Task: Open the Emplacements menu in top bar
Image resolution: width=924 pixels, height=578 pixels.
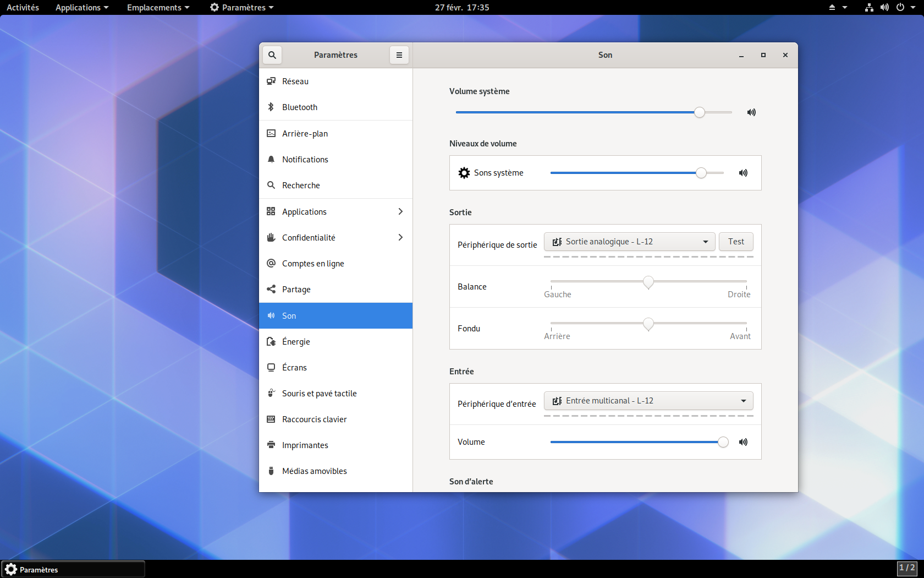Action: click(158, 8)
